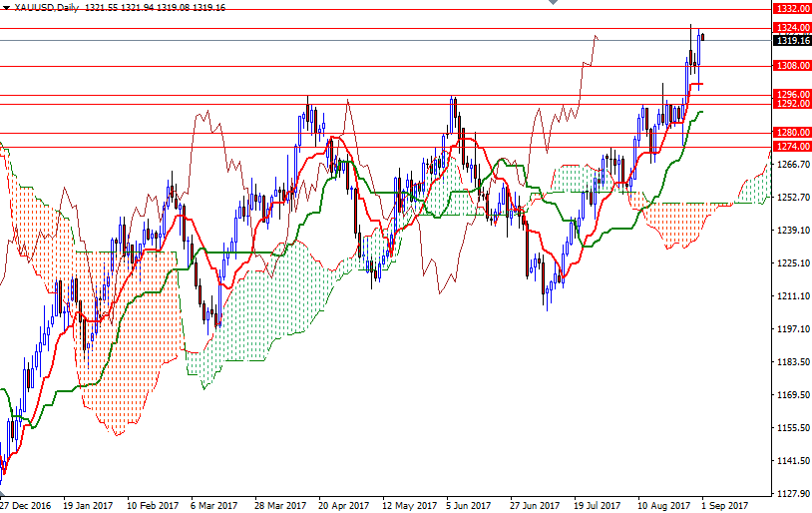Click the 1 Sep 2017 date label
This screenshot has height=513, width=812.
coord(723,505)
